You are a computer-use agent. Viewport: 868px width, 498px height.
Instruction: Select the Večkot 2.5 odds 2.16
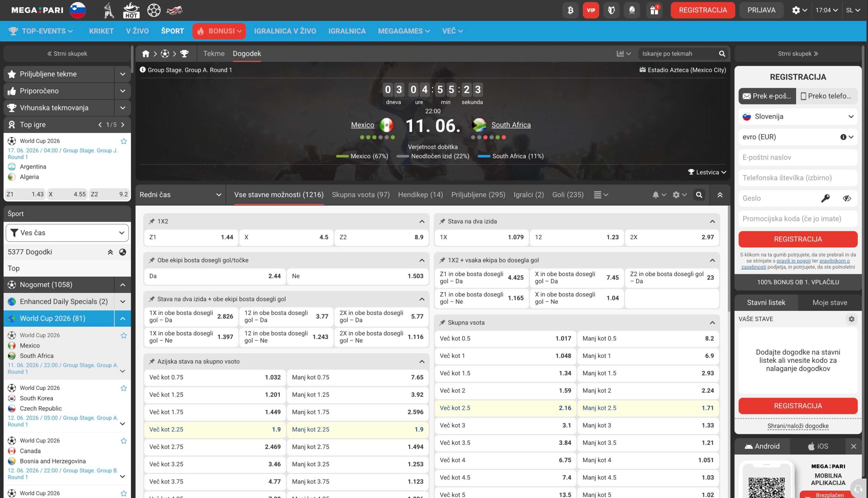click(505, 408)
